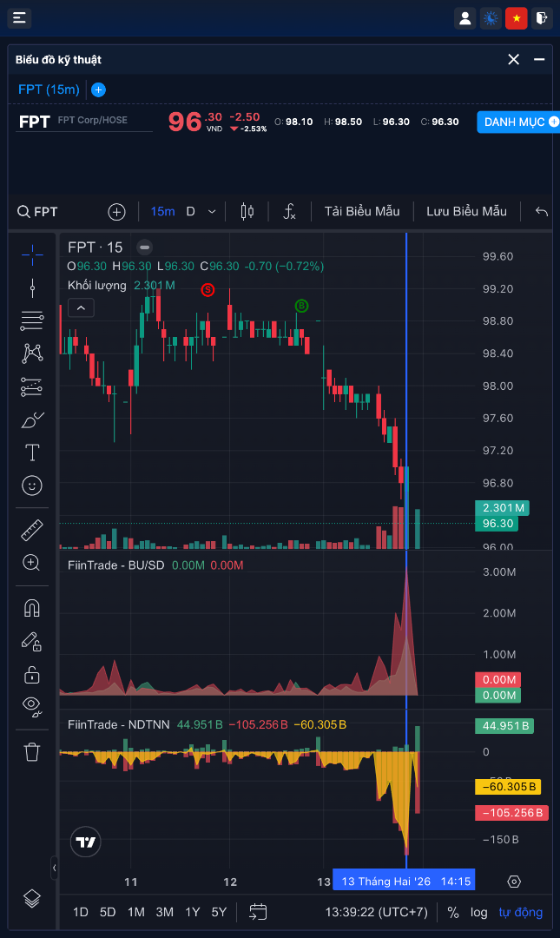Open the indicators fx menu
This screenshot has height=938, width=560.
point(290,211)
